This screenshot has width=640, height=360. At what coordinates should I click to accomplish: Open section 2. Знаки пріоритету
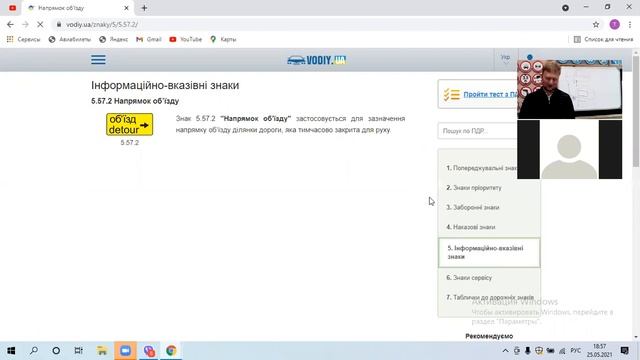coord(474,188)
